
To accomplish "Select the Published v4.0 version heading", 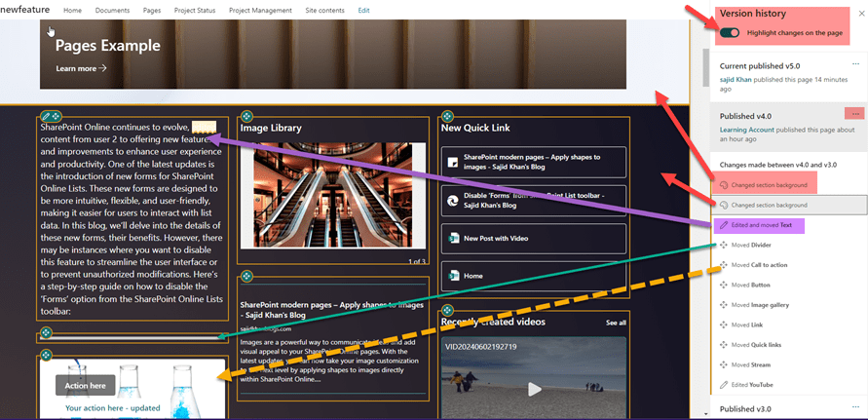I will [x=745, y=116].
